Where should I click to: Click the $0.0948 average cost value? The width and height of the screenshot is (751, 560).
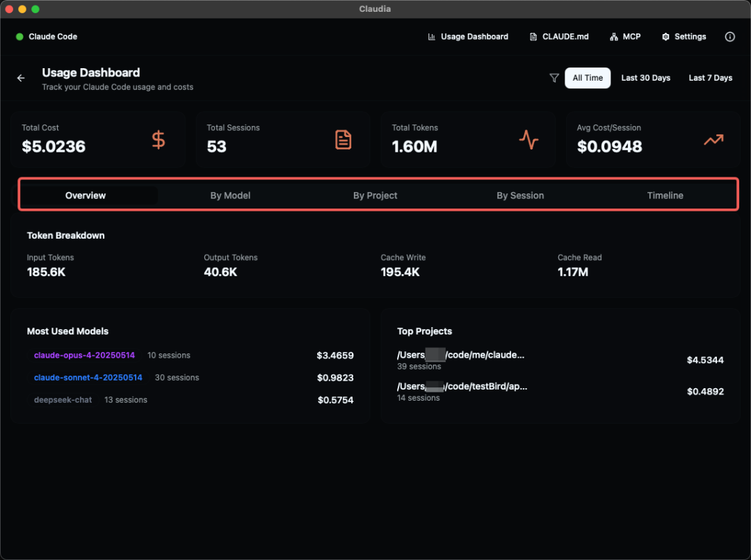click(x=609, y=147)
